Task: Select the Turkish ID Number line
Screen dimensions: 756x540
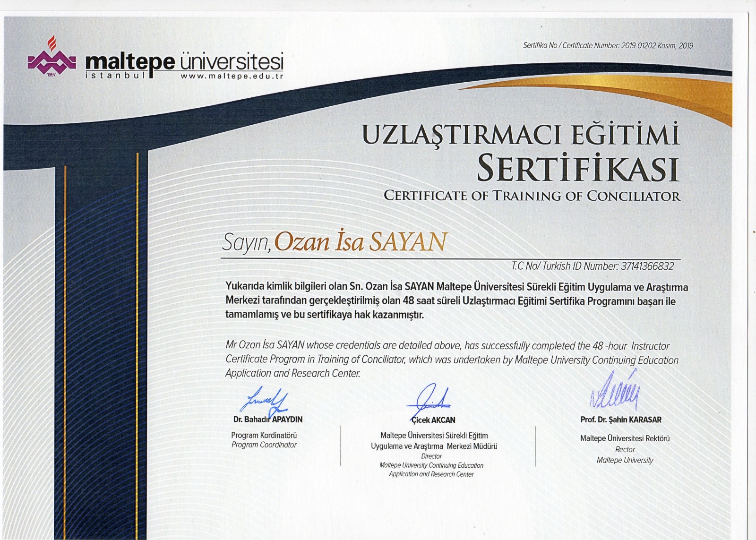Action: (593, 266)
